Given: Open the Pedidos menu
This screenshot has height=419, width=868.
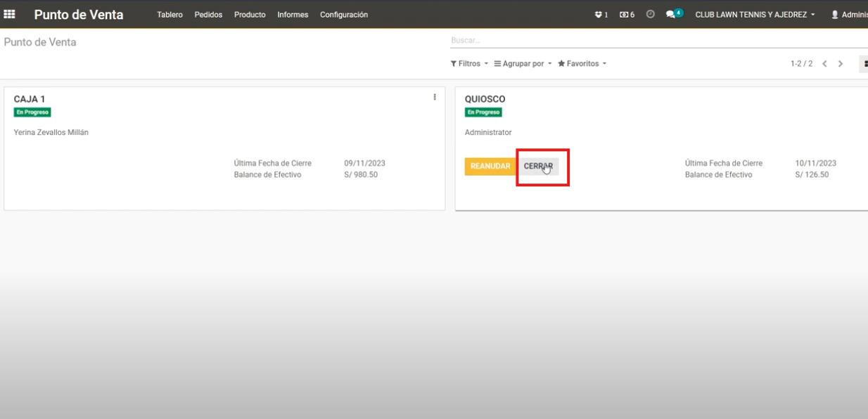Looking at the screenshot, I should pyautogui.click(x=208, y=15).
